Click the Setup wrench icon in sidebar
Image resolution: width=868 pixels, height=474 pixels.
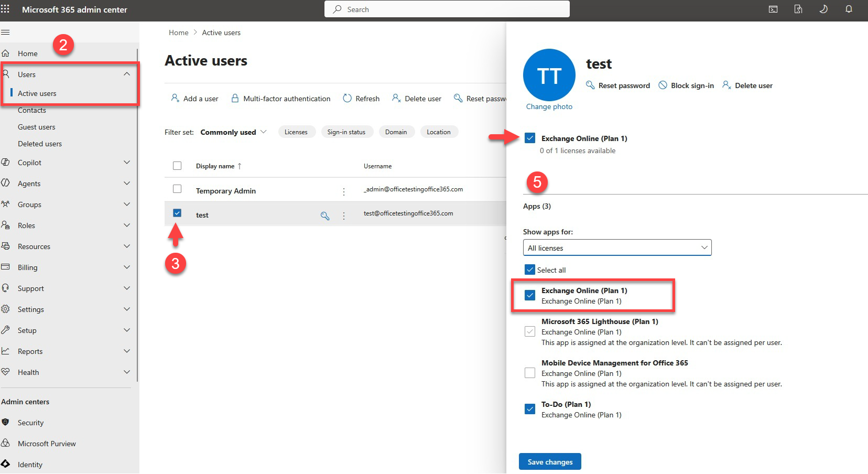[5, 330]
